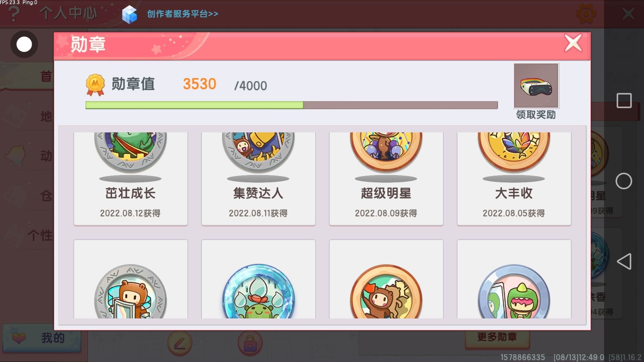Viewport: 644px width, 362px height.
Task: Close the 勋章 dialog
Action: [573, 43]
